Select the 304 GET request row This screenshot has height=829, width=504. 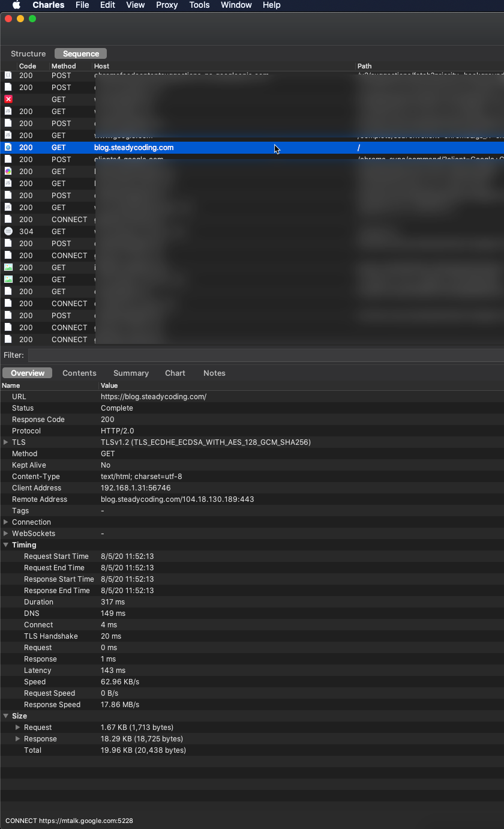tap(252, 231)
